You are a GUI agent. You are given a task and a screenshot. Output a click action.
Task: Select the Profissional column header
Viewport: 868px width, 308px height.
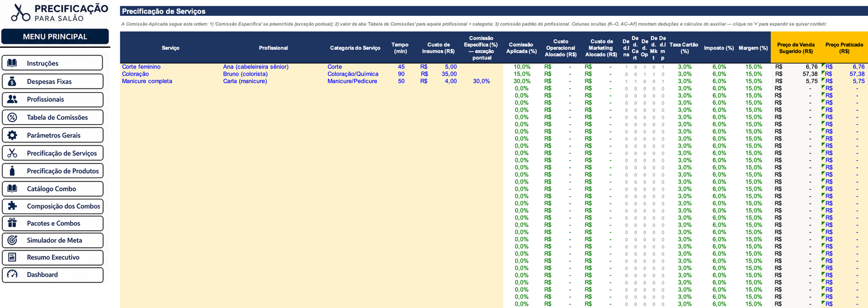point(273,48)
